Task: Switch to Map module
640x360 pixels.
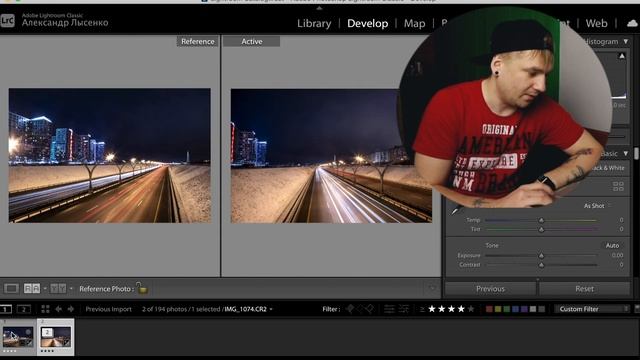Action: pyautogui.click(x=414, y=23)
